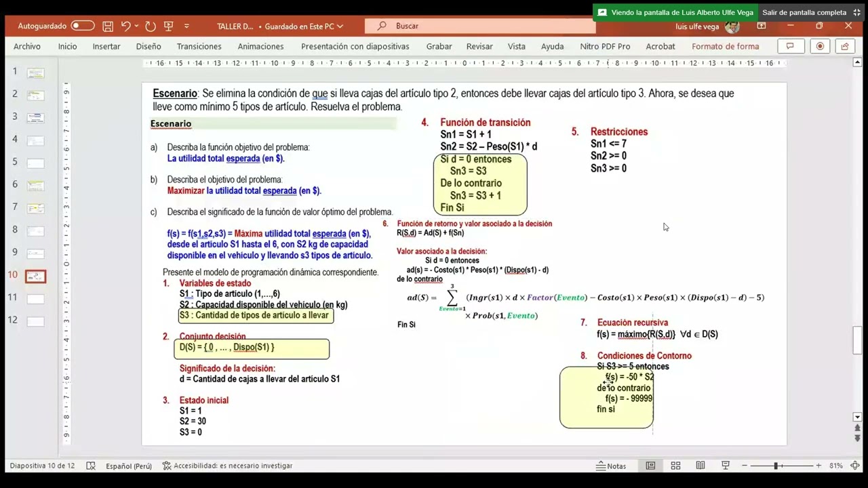Open the Archivo tab
This screenshot has height=488, width=868.
click(27, 46)
